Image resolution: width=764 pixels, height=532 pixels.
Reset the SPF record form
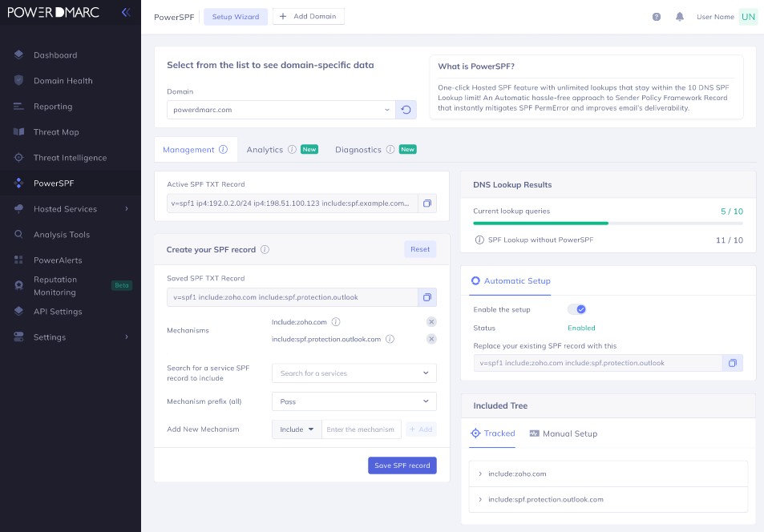click(x=420, y=249)
